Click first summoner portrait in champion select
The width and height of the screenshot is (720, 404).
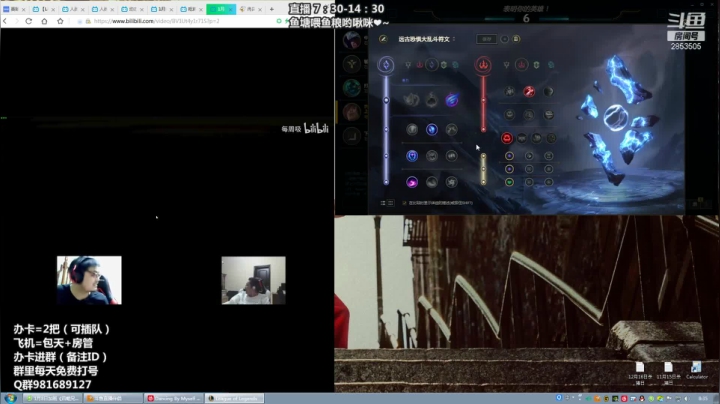[x=352, y=40]
